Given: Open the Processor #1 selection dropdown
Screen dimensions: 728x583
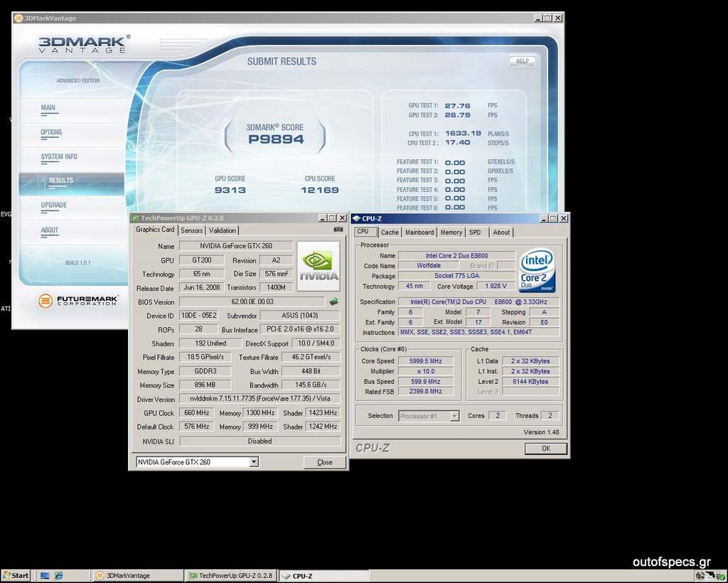Looking at the screenshot, I should tap(454, 416).
